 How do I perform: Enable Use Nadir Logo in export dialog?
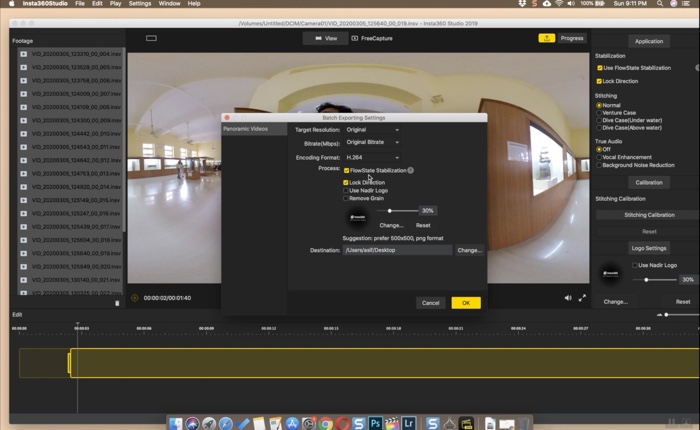coord(346,190)
